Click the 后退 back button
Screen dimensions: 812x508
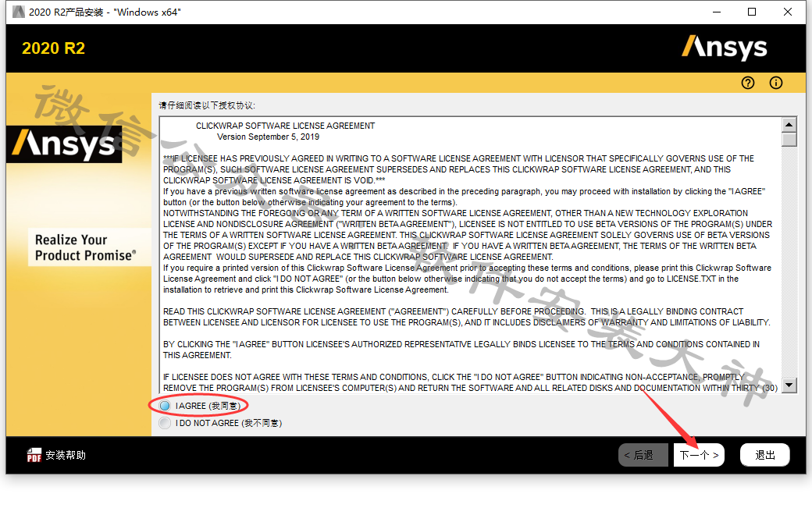pyautogui.click(x=643, y=455)
